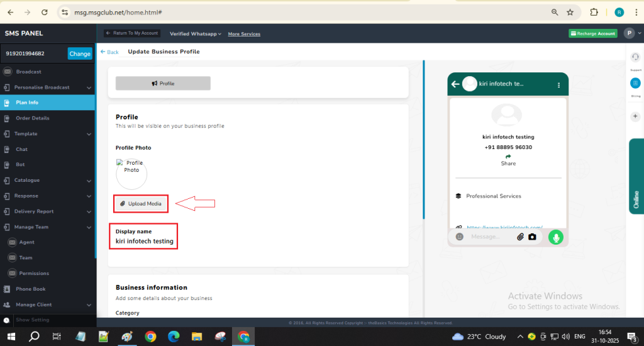Image resolution: width=644 pixels, height=346 pixels.
Task: Click the Recharge Account button
Action: point(593,33)
